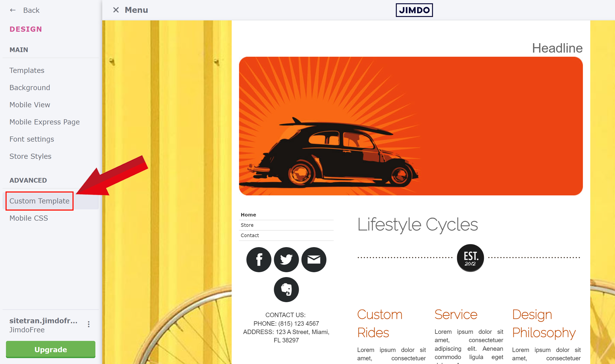Toggle the Mobile Express Page setting

tap(44, 122)
